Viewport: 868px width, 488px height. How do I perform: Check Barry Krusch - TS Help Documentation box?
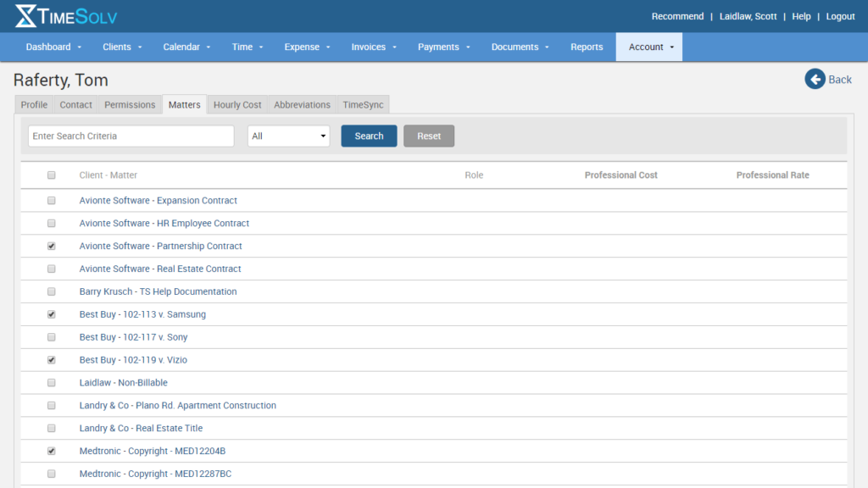tap(52, 291)
